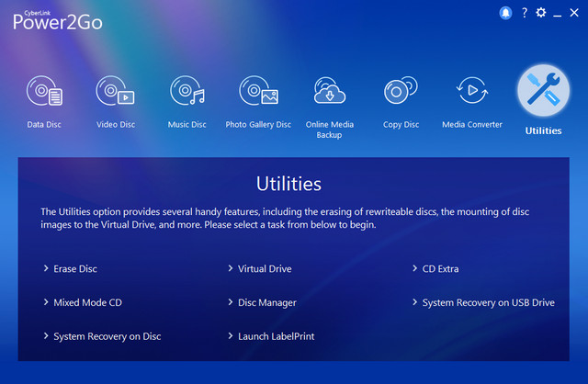The width and height of the screenshot is (588, 384).
Task: Close the Power2Go window
Action: tap(574, 13)
